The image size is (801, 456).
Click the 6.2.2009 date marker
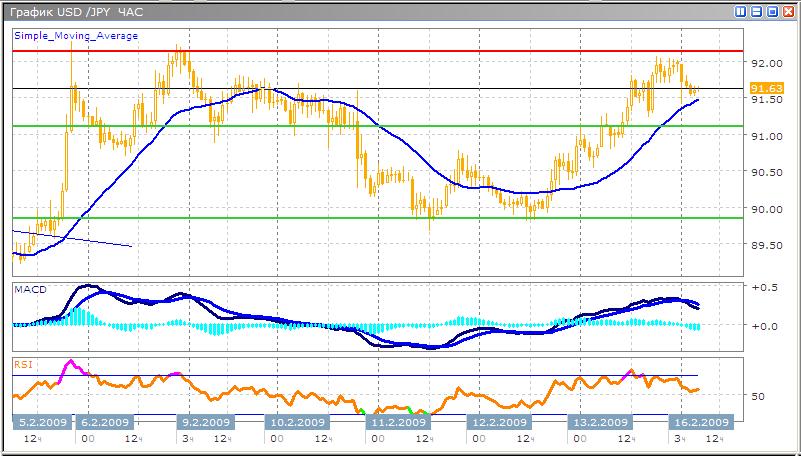[105, 422]
